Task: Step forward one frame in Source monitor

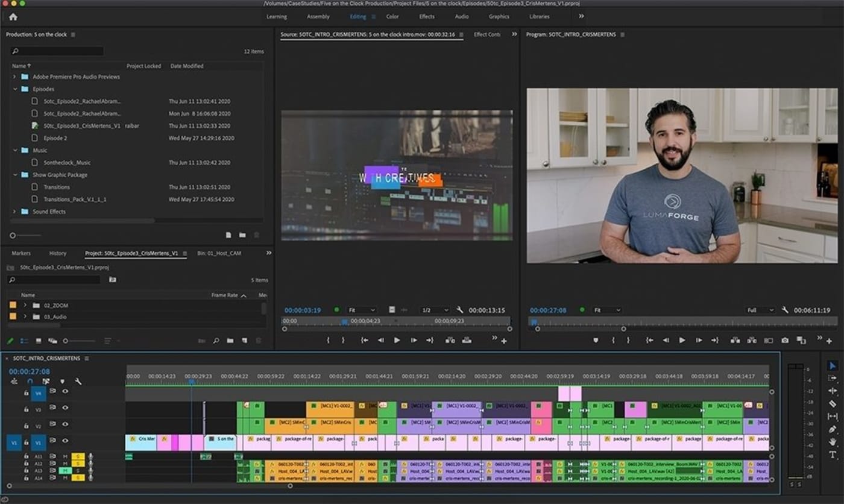Action: [414, 340]
